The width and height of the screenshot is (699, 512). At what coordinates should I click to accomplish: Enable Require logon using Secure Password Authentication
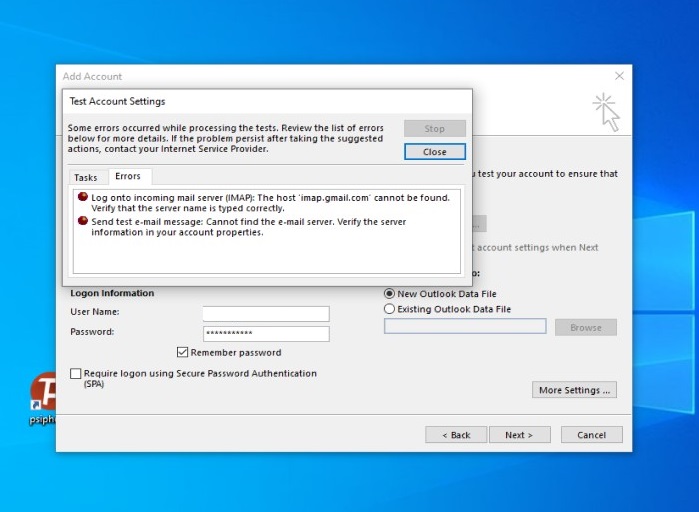click(x=76, y=373)
